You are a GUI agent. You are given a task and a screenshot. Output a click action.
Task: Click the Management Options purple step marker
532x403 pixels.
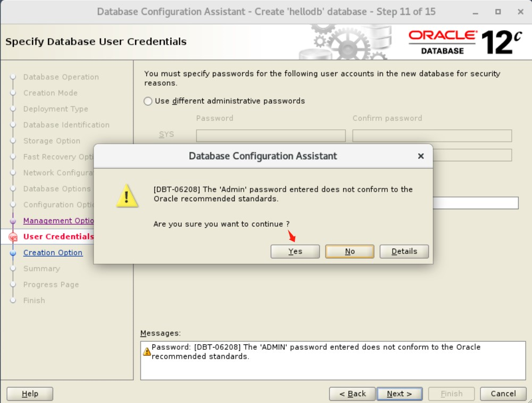pyautogui.click(x=13, y=221)
